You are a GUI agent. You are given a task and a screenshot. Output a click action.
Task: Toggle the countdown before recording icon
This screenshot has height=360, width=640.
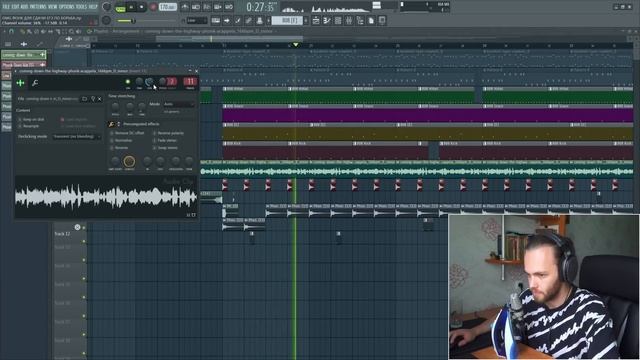207,7
